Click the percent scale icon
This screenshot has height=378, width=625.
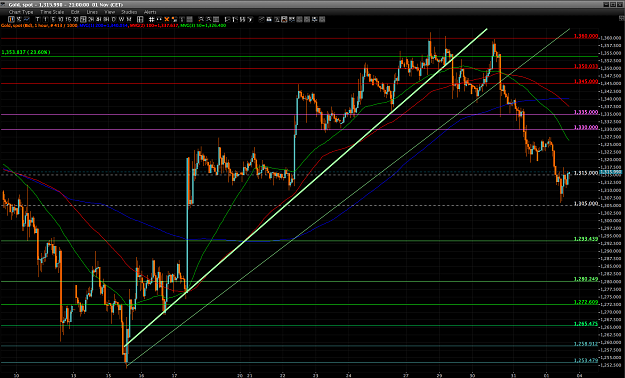click(x=19, y=19)
